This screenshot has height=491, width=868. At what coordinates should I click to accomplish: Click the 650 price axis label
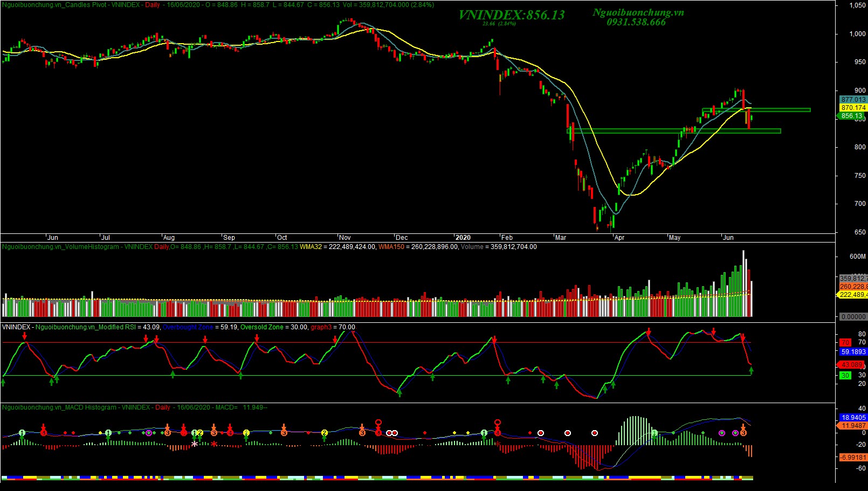click(x=860, y=232)
